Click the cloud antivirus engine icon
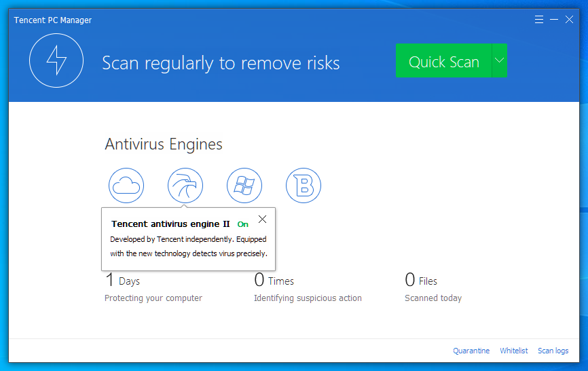Image resolution: width=588 pixels, height=371 pixels. [126, 185]
